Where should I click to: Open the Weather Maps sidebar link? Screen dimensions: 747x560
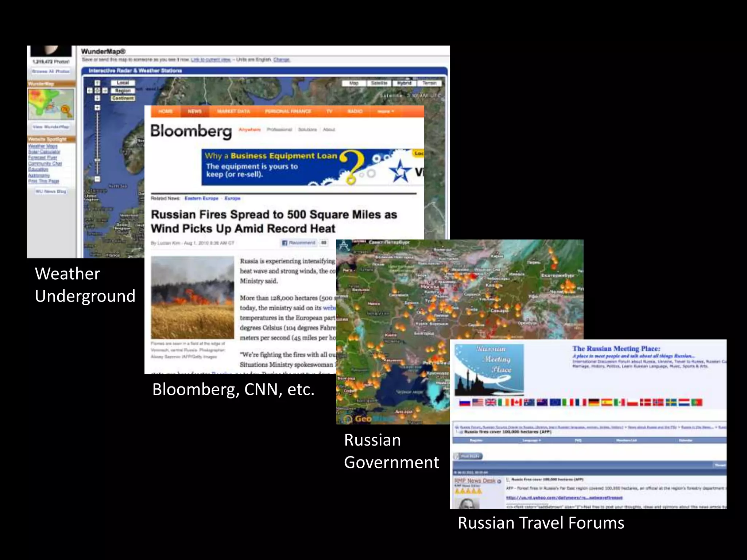click(x=43, y=146)
